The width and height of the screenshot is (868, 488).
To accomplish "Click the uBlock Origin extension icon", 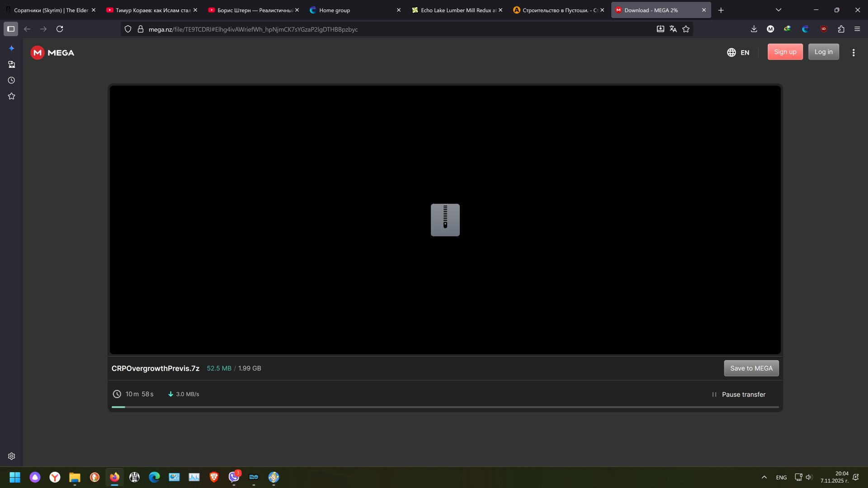I will point(824,29).
